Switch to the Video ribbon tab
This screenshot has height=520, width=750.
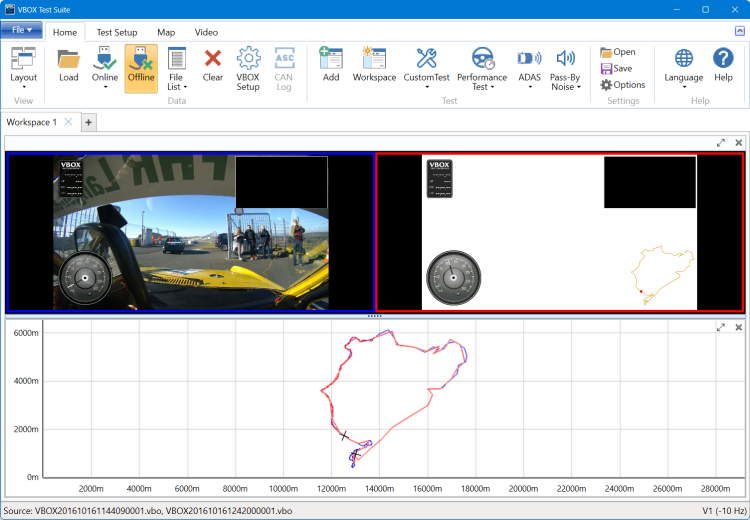[x=206, y=32]
